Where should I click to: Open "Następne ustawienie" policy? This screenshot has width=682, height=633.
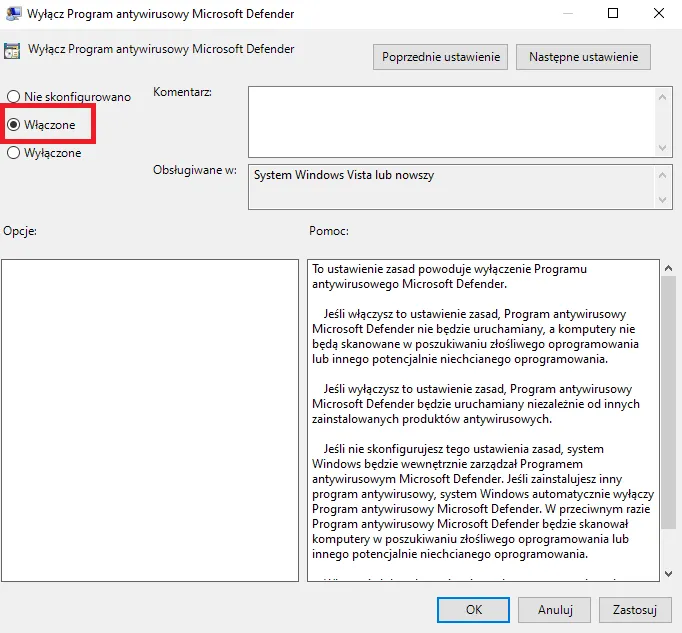coord(583,57)
